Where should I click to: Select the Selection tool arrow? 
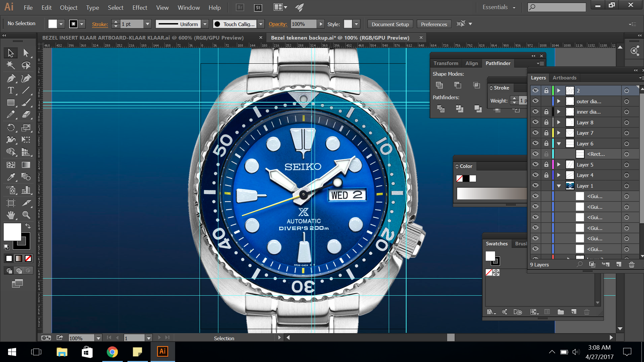tap(11, 53)
